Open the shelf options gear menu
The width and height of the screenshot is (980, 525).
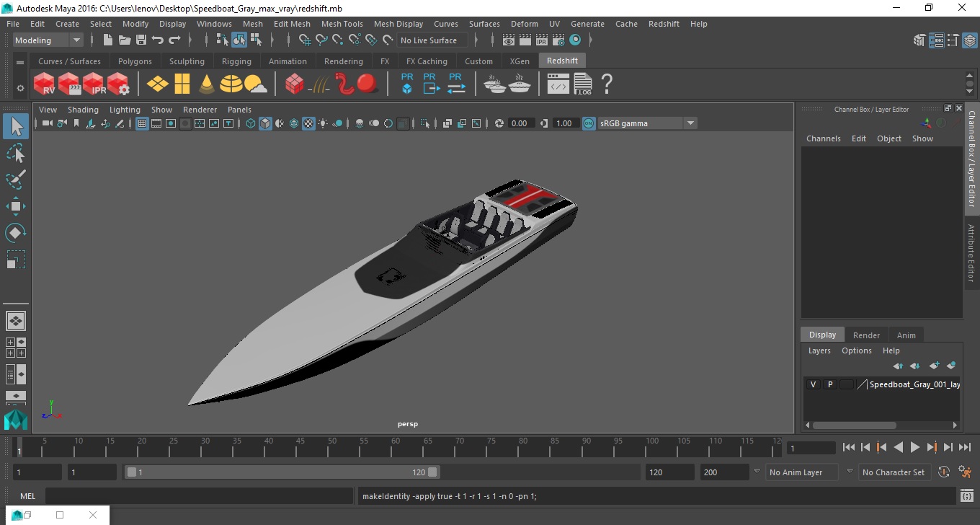(20, 88)
